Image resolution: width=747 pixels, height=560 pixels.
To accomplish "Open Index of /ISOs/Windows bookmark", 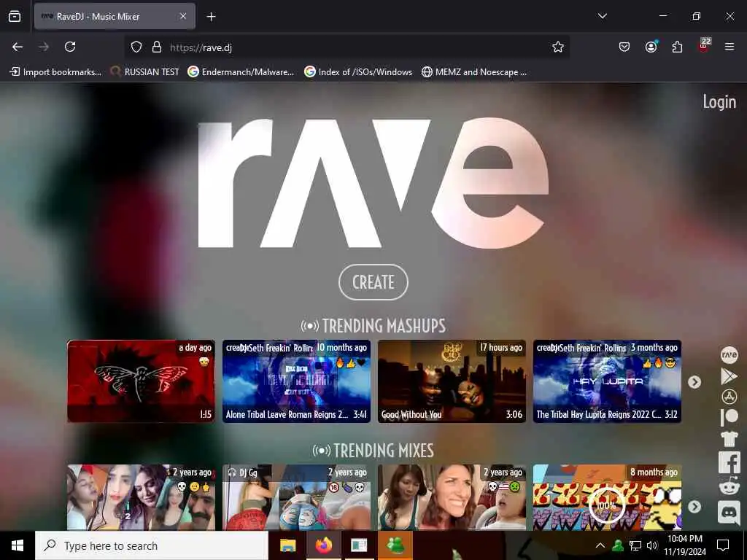I will coord(358,72).
